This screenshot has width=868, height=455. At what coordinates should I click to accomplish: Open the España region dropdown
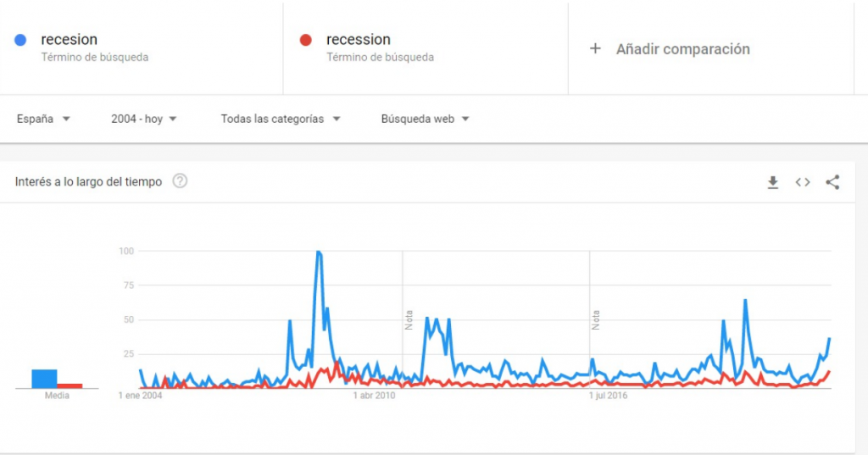pyautogui.click(x=43, y=119)
